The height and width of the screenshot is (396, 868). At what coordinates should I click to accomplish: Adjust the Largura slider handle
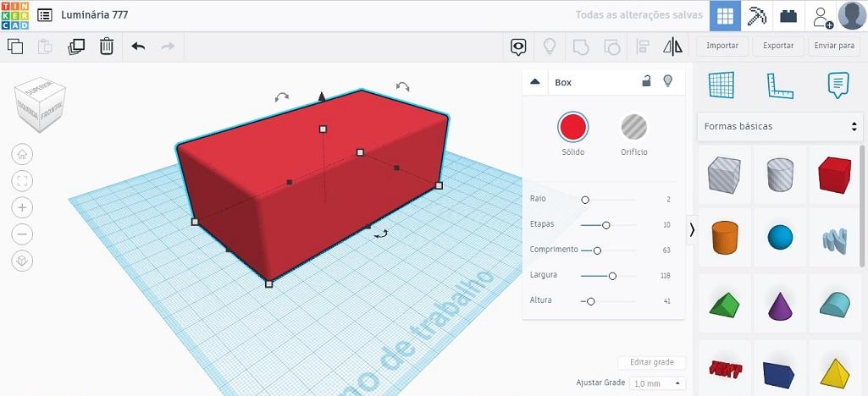(612, 276)
